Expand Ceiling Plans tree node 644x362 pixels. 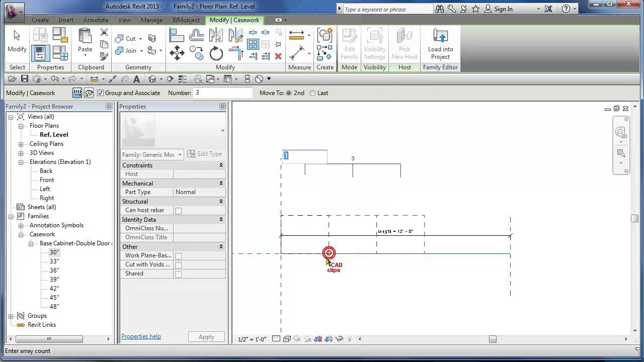(21, 144)
